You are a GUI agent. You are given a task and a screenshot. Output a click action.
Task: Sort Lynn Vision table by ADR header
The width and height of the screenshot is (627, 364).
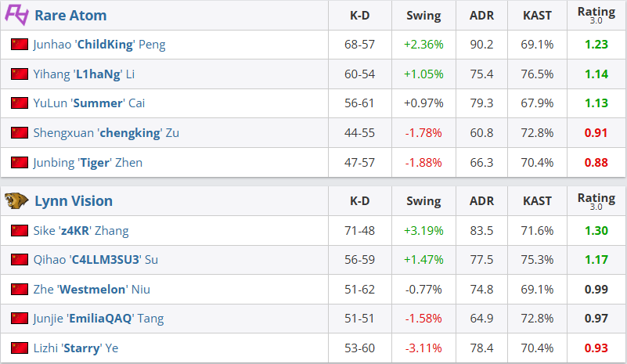click(x=481, y=201)
